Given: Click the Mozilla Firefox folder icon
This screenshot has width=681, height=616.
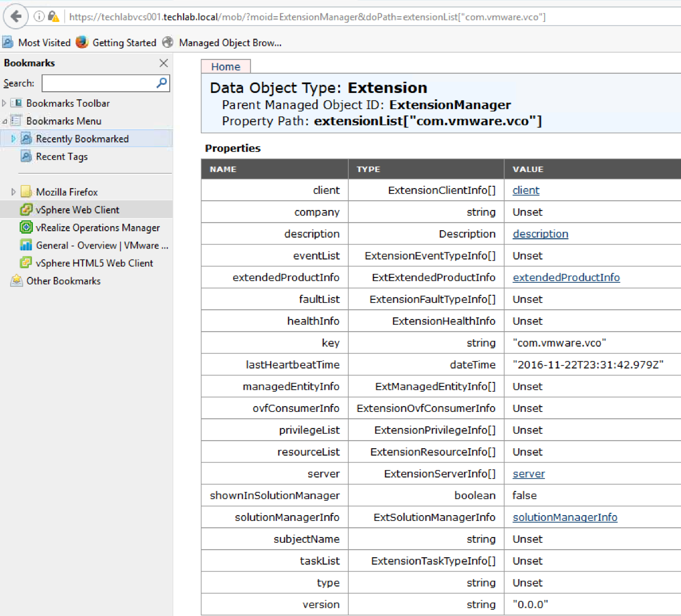Looking at the screenshot, I should (26, 192).
